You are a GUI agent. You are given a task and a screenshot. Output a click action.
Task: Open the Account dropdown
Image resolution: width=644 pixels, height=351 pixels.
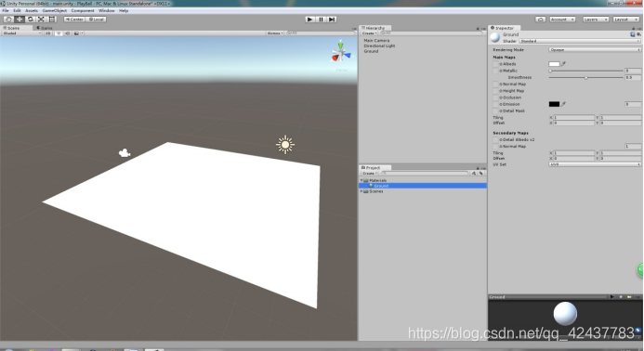pyautogui.click(x=562, y=19)
